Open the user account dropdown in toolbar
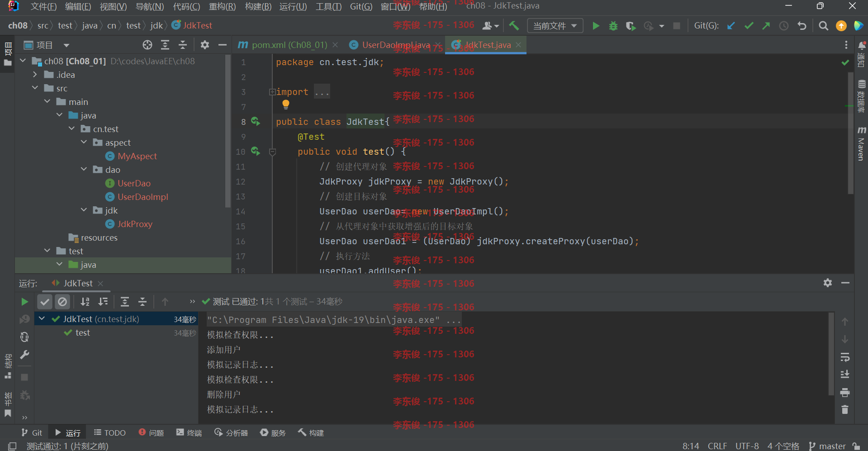 point(490,26)
